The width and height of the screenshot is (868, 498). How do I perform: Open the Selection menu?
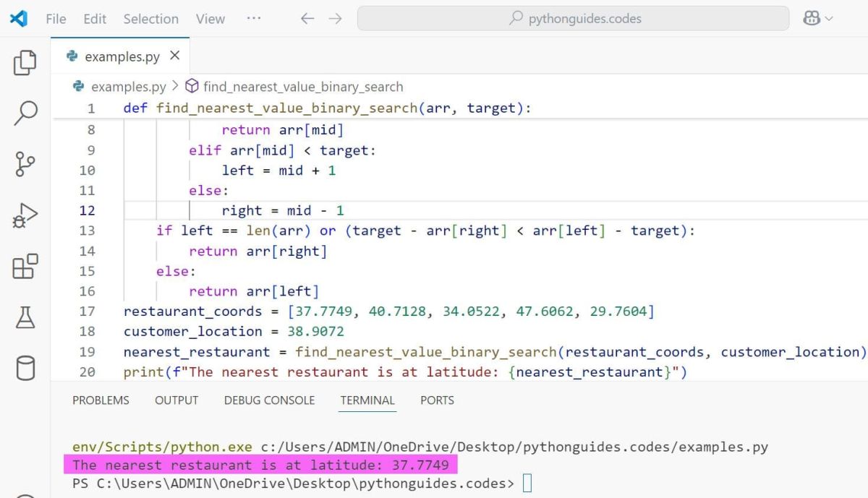[150, 19]
